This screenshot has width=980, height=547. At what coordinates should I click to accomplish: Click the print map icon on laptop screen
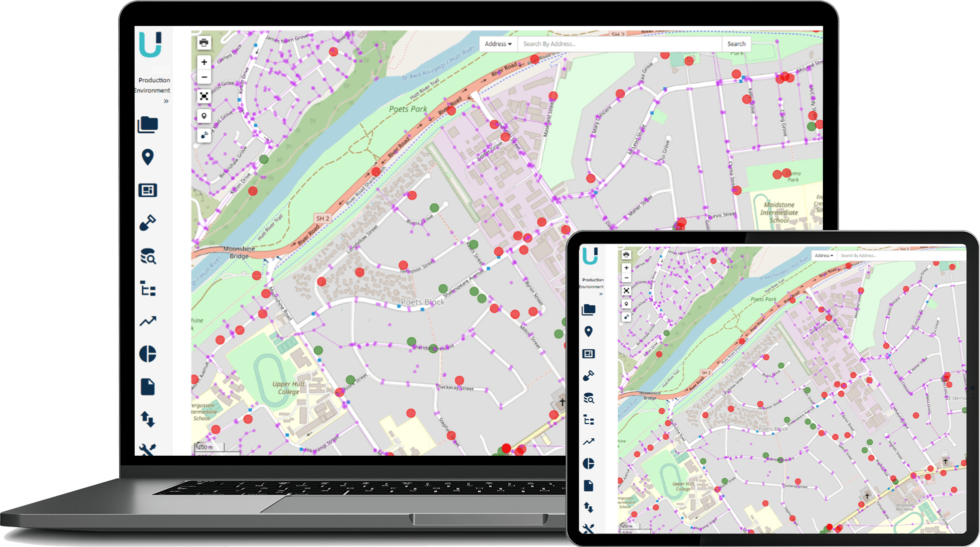(x=204, y=43)
